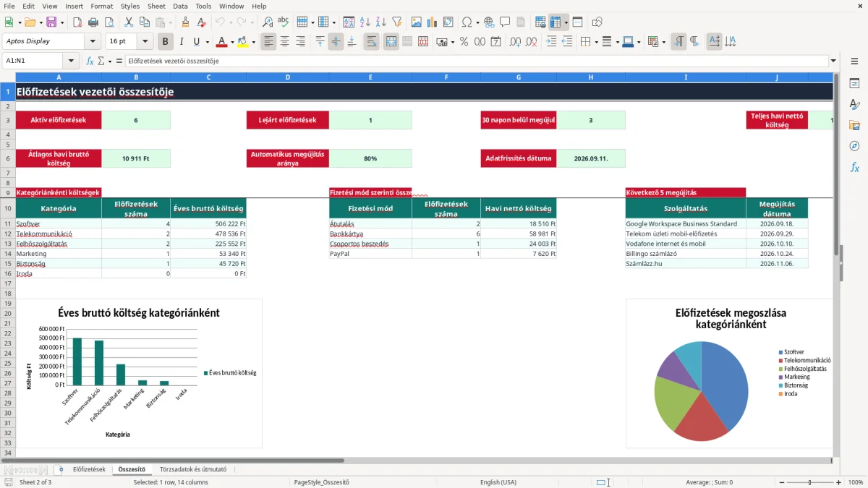Open the Sidebar Navigator compass icon
Viewport: 868px width, 488px height.
coord(854,146)
